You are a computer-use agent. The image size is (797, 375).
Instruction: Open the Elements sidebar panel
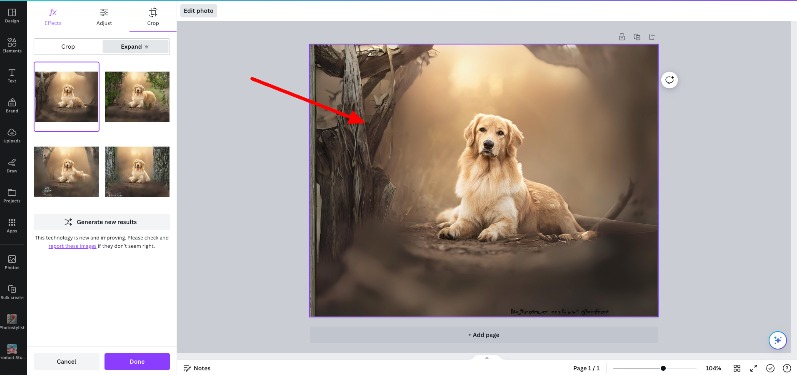click(12, 45)
